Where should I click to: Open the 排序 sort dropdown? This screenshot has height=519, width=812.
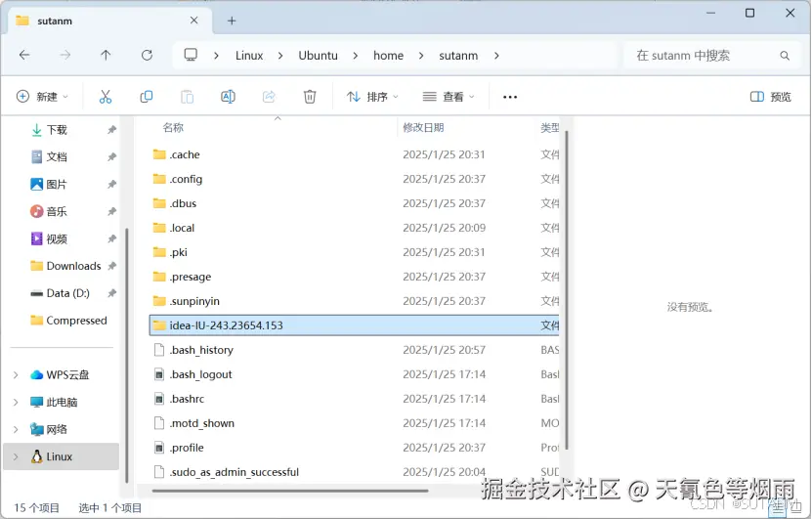[372, 97]
